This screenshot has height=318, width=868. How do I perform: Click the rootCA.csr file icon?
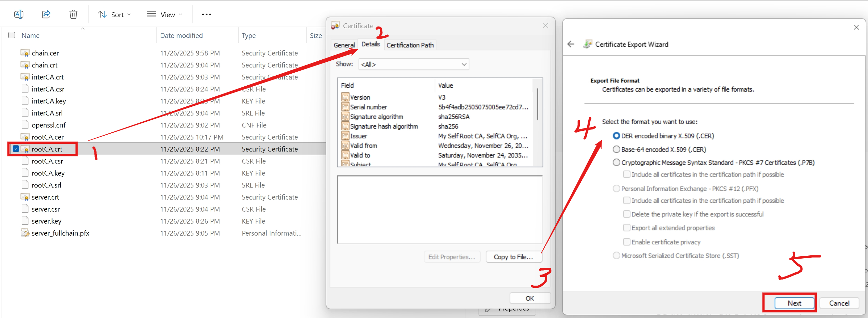25,161
